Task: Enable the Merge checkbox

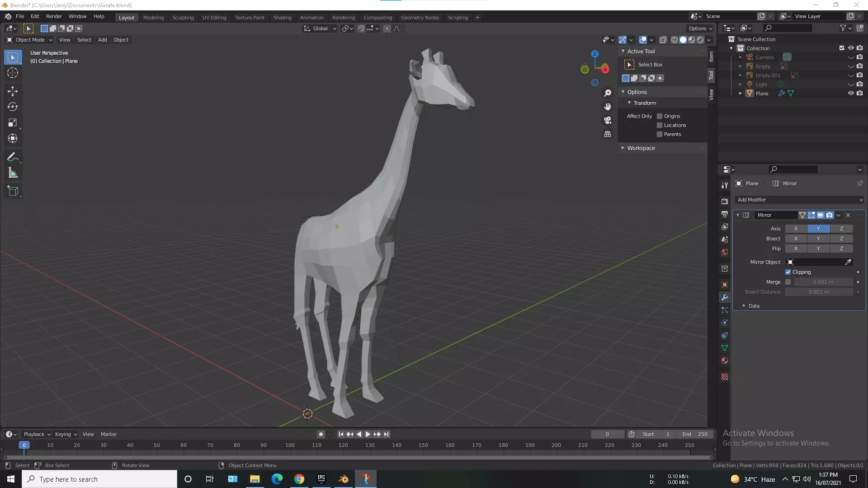Action: [788, 282]
